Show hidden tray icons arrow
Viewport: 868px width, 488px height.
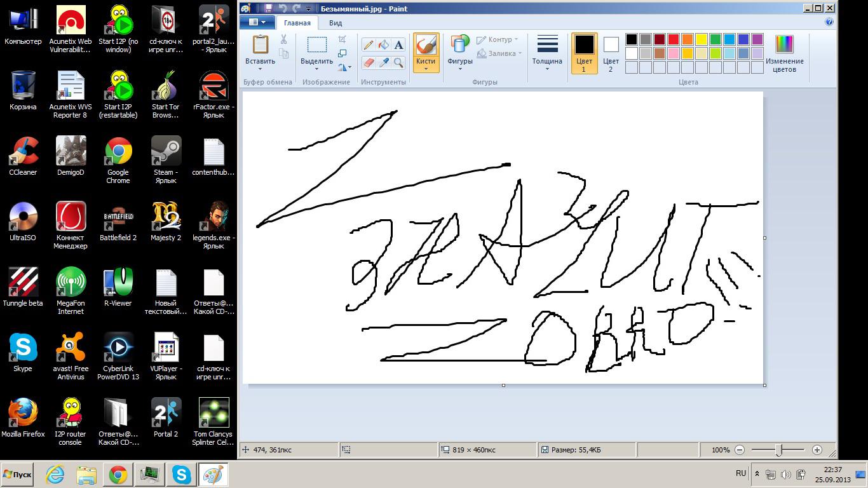[x=757, y=474]
